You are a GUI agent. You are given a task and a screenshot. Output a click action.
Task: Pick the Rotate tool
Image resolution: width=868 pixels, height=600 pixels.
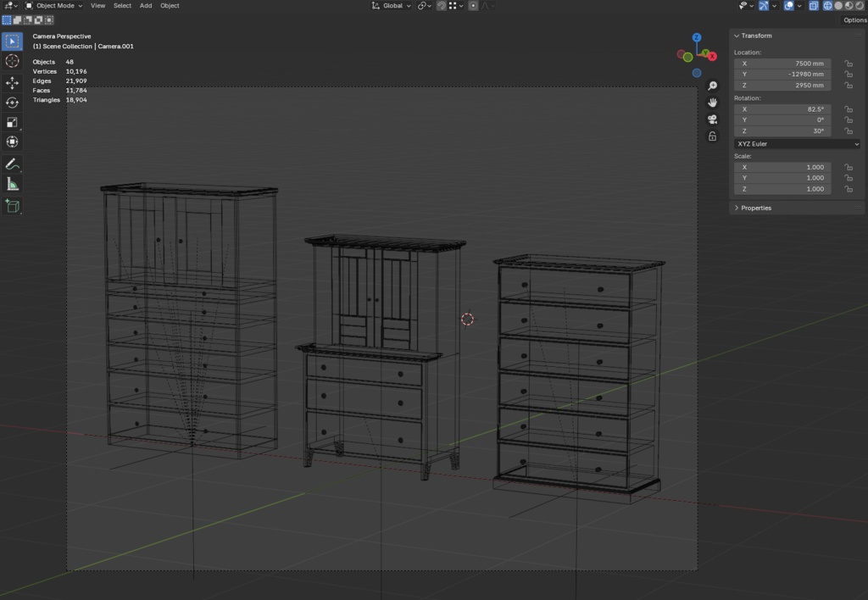pos(12,103)
